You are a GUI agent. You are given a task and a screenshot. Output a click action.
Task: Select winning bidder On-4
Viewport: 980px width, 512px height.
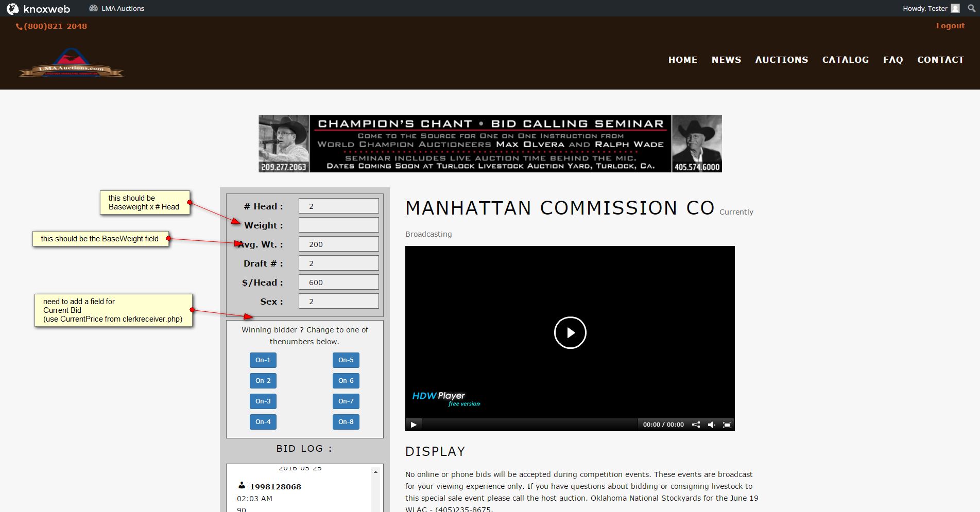coord(263,422)
